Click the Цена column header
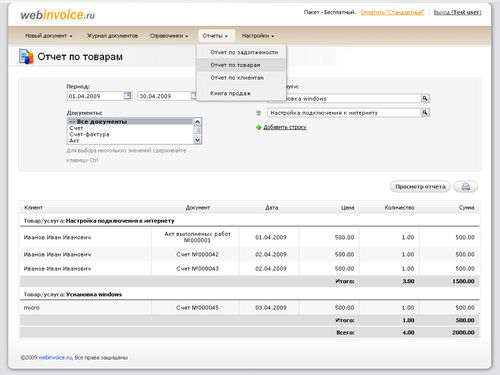Image resolution: width=500 pixels, height=375 pixels. coord(347,208)
